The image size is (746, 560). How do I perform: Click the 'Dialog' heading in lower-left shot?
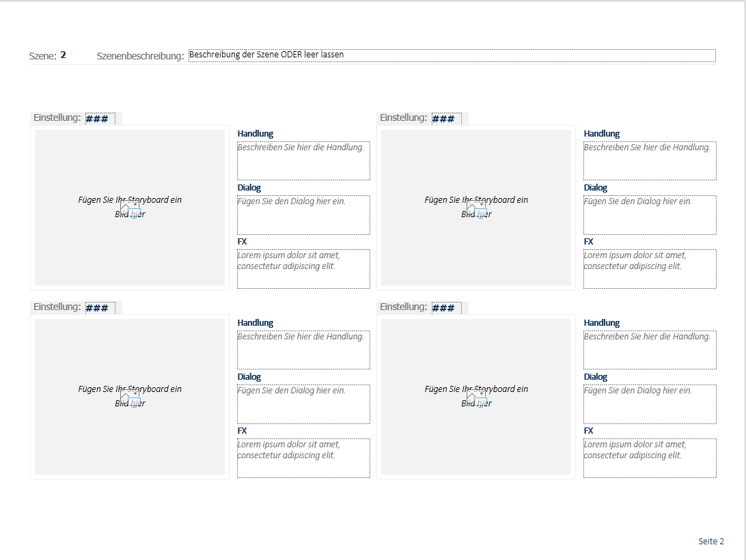pos(249,377)
